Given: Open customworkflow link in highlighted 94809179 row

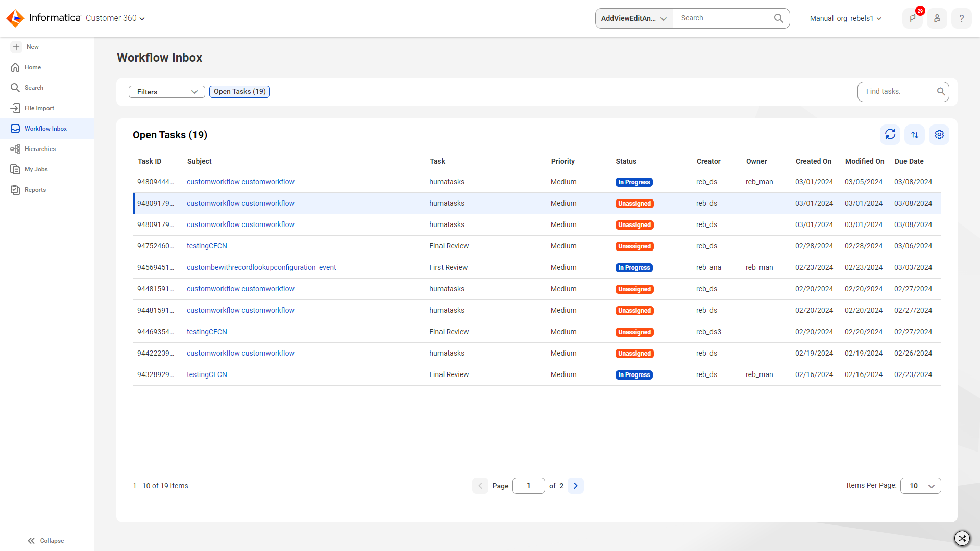Looking at the screenshot, I should (x=240, y=204).
